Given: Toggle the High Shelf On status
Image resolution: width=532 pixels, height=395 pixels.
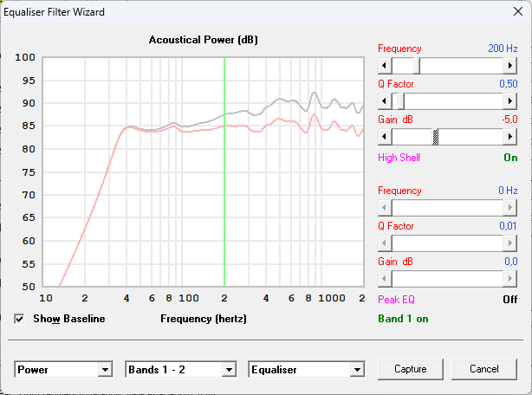Looking at the screenshot, I should pos(510,158).
